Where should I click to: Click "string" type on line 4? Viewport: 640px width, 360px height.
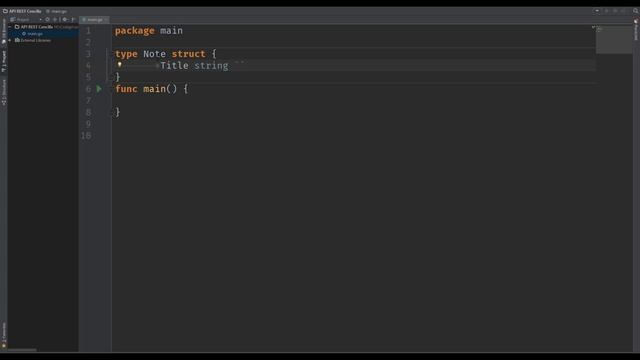[211, 66]
